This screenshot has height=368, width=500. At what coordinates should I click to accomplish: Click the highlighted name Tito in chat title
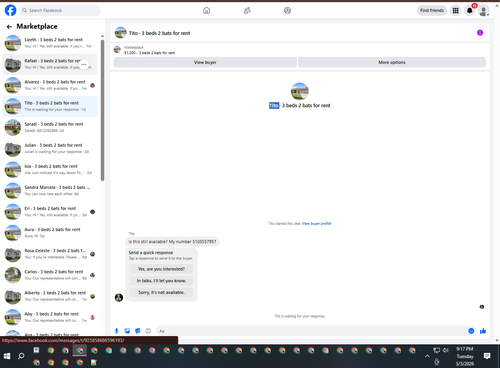(274, 105)
